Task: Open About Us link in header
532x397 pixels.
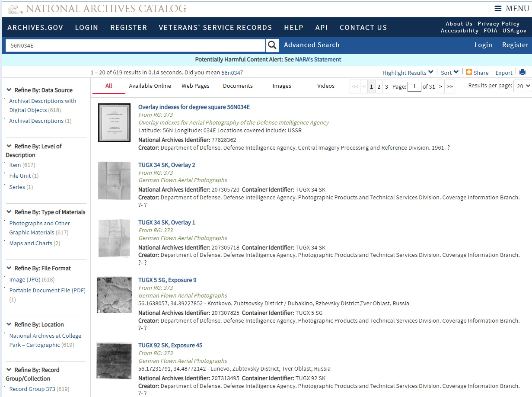Action: tap(459, 24)
